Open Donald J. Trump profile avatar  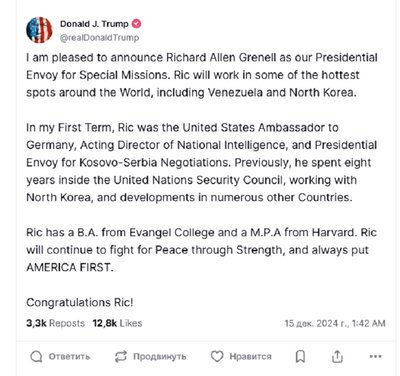(x=39, y=30)
